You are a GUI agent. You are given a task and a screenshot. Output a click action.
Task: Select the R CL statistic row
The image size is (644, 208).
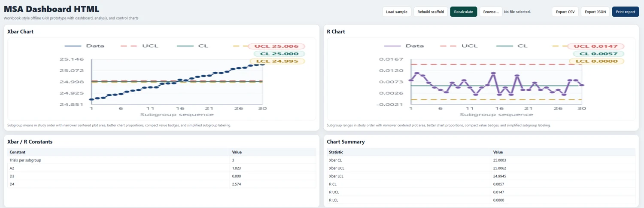481,184
